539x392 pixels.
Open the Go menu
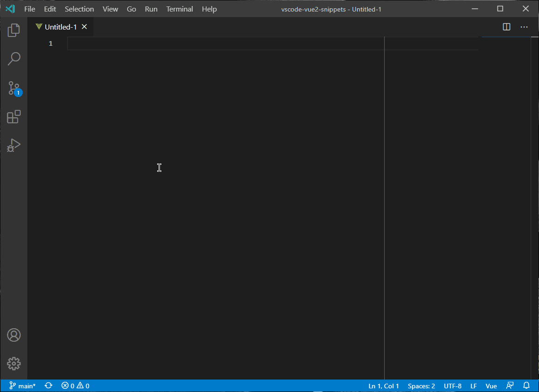(x=131, y=9)
